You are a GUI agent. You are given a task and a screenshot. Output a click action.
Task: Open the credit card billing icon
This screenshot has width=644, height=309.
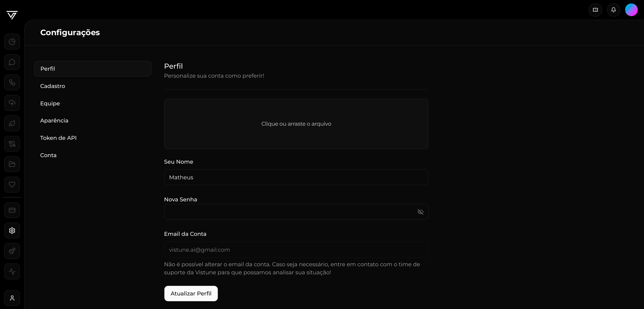pyautogui.click(x=12, y=210)
